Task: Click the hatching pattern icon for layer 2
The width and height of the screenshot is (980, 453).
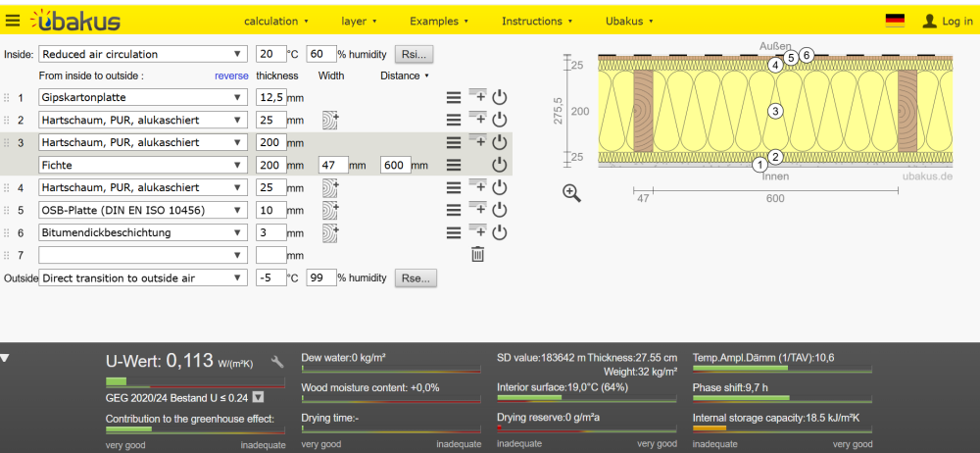Action: coord(329,121)
